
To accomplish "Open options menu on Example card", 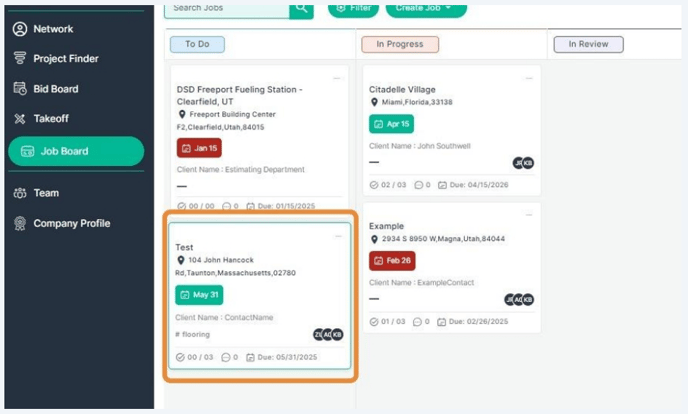I will (529, 215).
